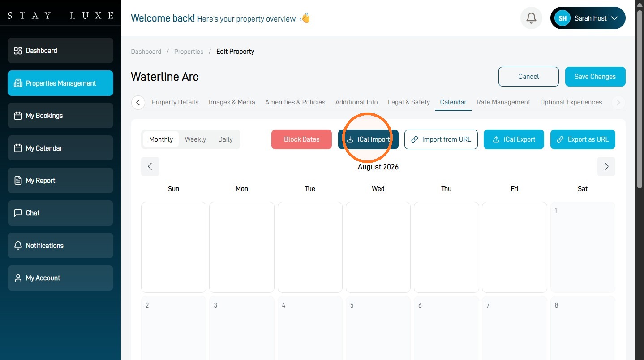
Task: Switch calendar to Daily view
Action: pos(225,139)
